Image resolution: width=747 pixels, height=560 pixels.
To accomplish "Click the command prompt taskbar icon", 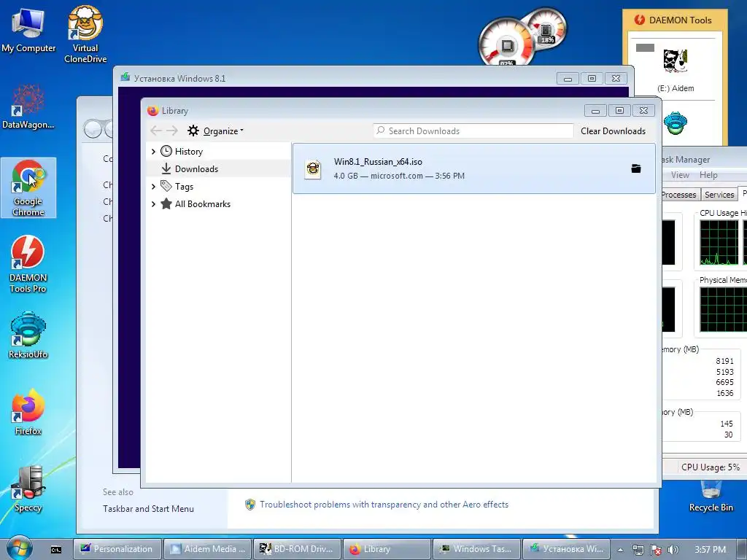I will click(55, 550).
